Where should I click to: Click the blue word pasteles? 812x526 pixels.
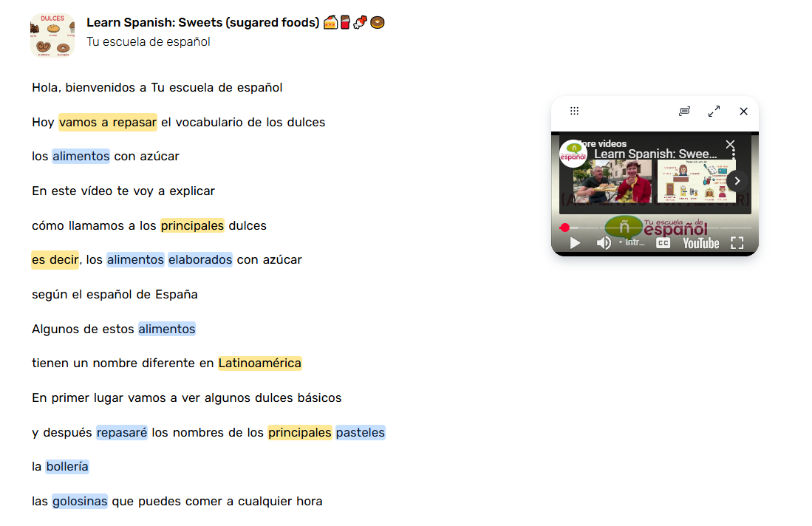[x=361, y=432]
